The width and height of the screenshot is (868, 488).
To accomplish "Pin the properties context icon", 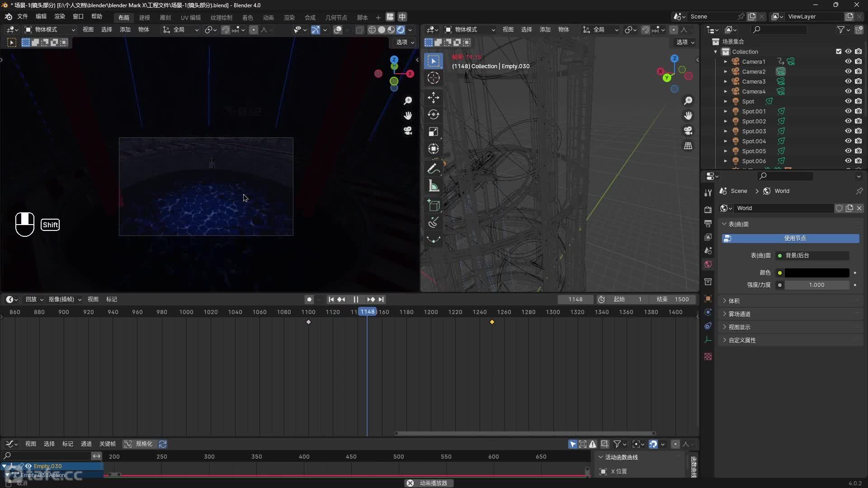I will pos(859,191).
